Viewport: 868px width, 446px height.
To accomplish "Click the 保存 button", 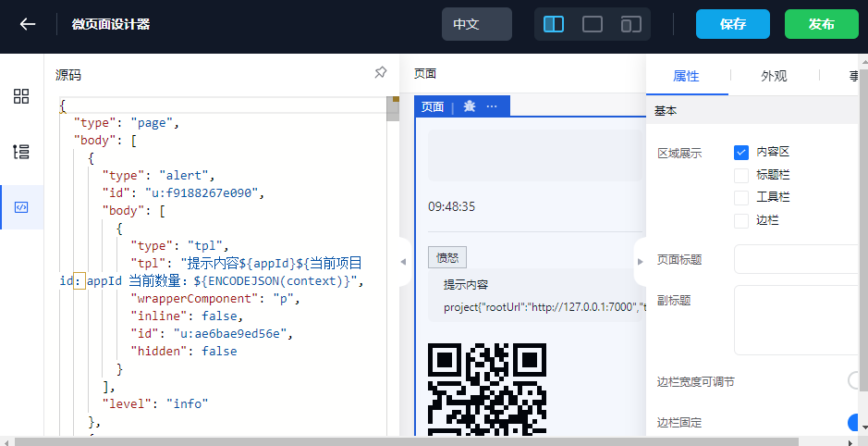I will point(733,24).
